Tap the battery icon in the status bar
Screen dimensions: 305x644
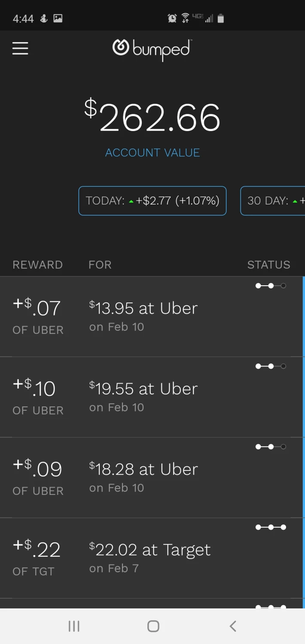[220, 18]
